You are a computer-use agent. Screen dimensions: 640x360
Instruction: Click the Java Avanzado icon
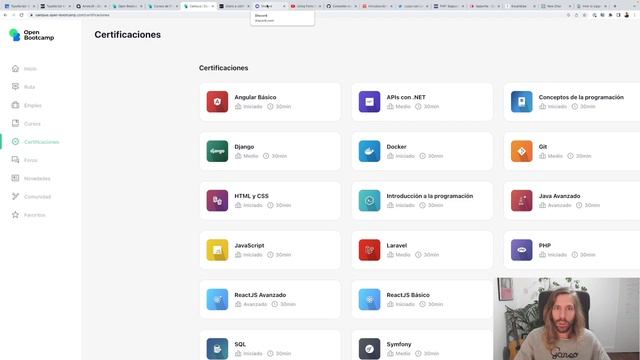522,200
